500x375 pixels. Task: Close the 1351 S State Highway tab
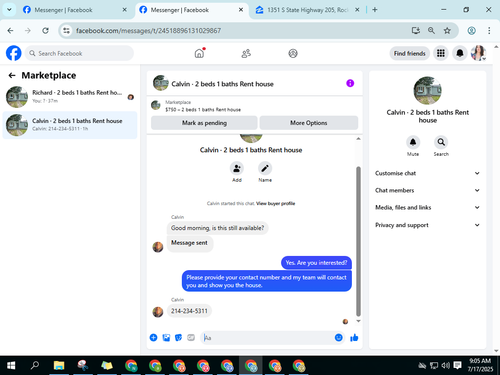[357, 10]
